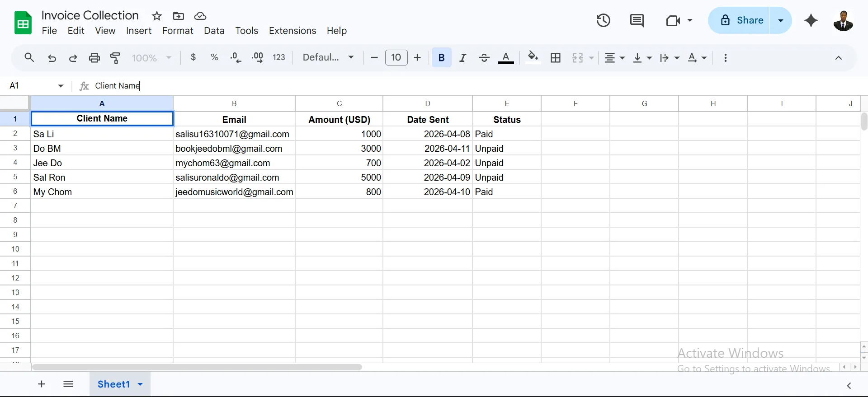Open horizontal align dropdown
The image size is (868, 397).
615,58
